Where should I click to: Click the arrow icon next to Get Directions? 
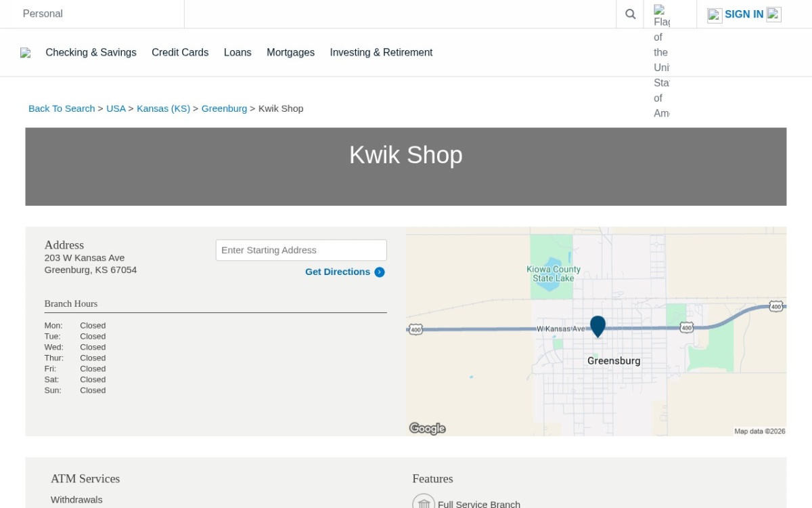(380, 272)
